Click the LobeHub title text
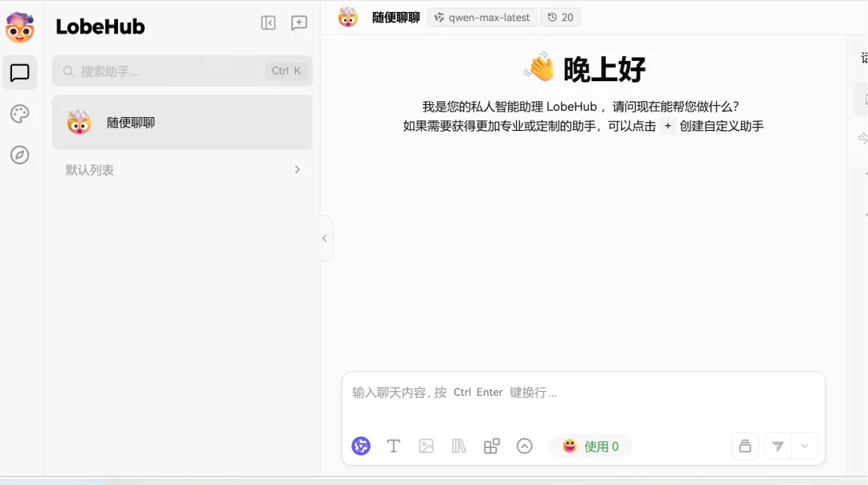This screenshot has width=868, height=485. click(x=100, y=26)
